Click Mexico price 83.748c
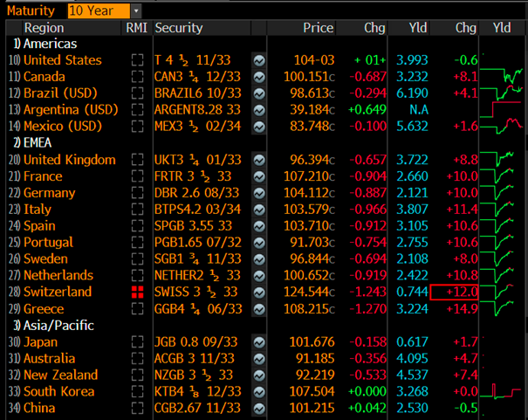This screenshot has width=528, height=420. (312, 127)
